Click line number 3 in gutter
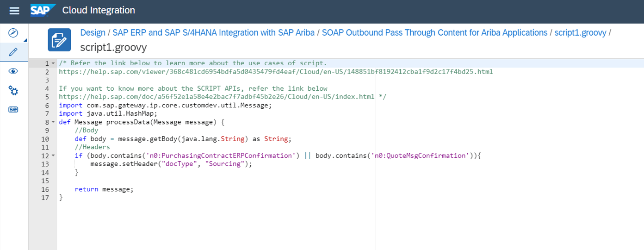The height and width of the screenshot is (250, 644). coord(47,80)
